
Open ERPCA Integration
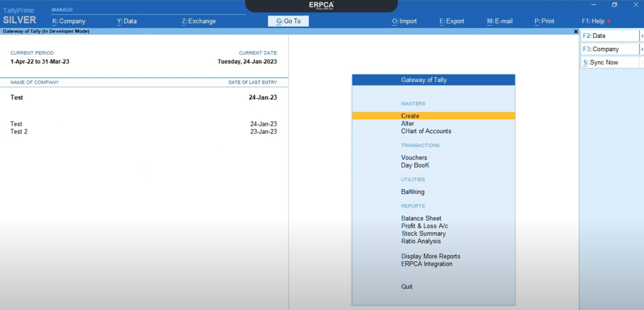[427, 264]
